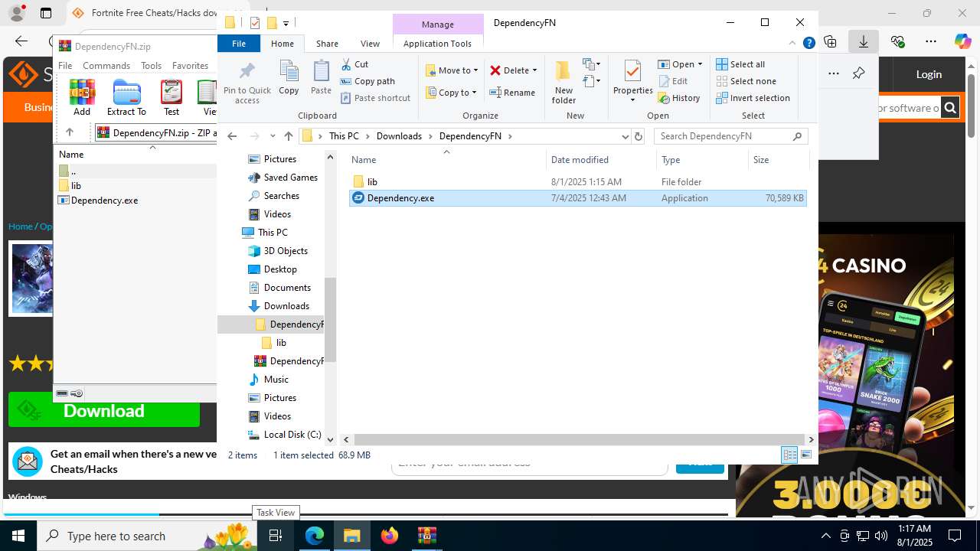This screenshot has width=980, height=551.
Task: Click the Rename ribbon button
Action: 512,93
